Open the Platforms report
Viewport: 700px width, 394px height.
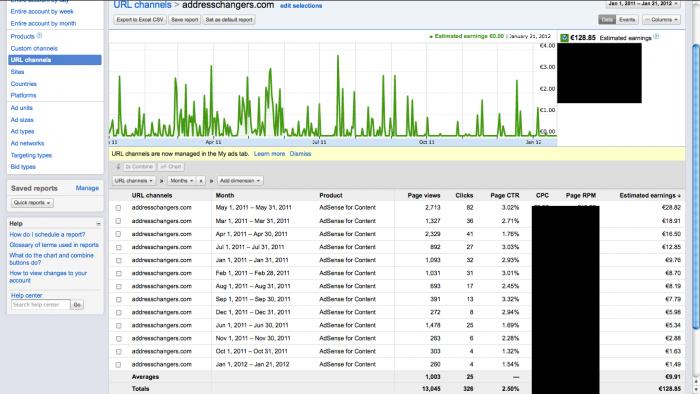point(24,95)
